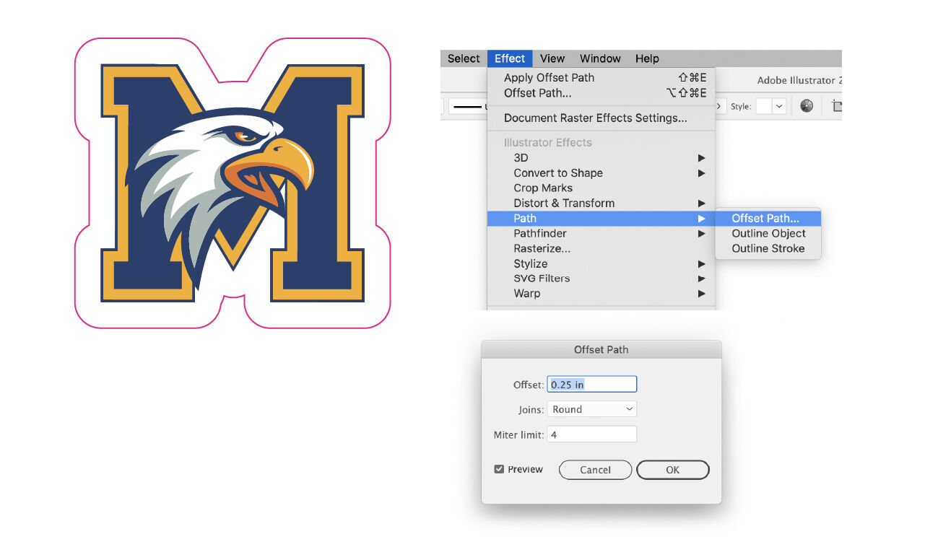Viewport: 925px width, 560px height.
Task: Click the Style swatch box
Action: pos(764,106)
